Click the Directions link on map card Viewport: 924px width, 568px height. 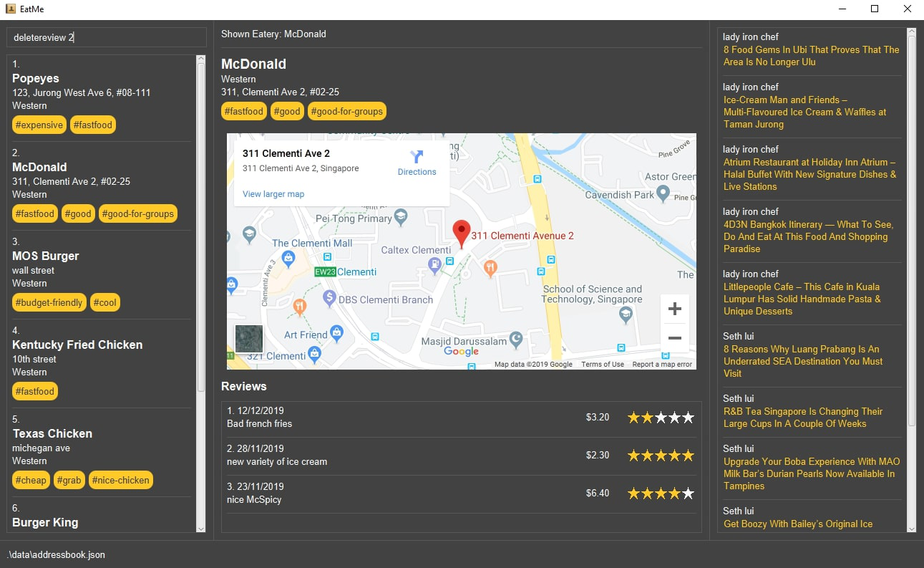pos(417,172)
